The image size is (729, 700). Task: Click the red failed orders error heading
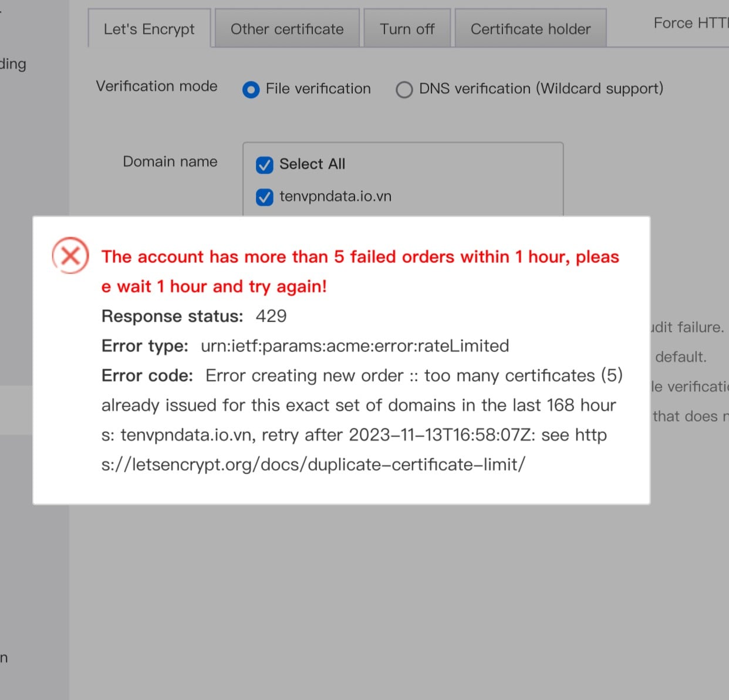click(x=360, y=257)
